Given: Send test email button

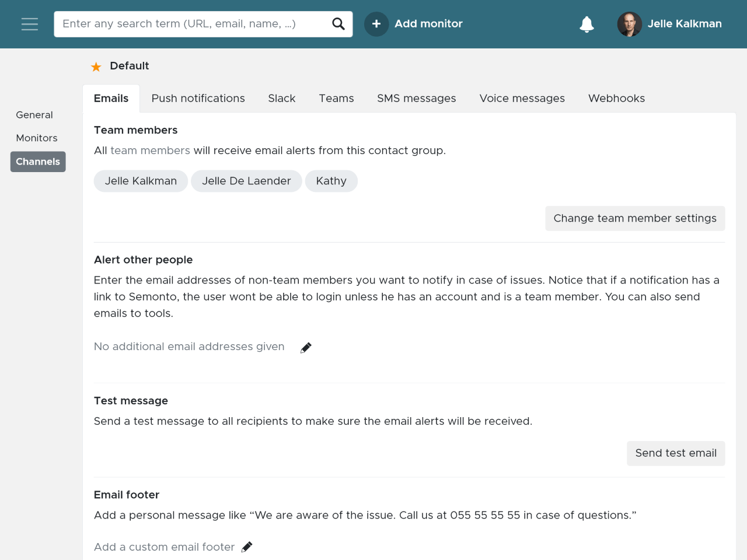Looking at the screenshot, I should pyautogui.click(x=676, y=453).
